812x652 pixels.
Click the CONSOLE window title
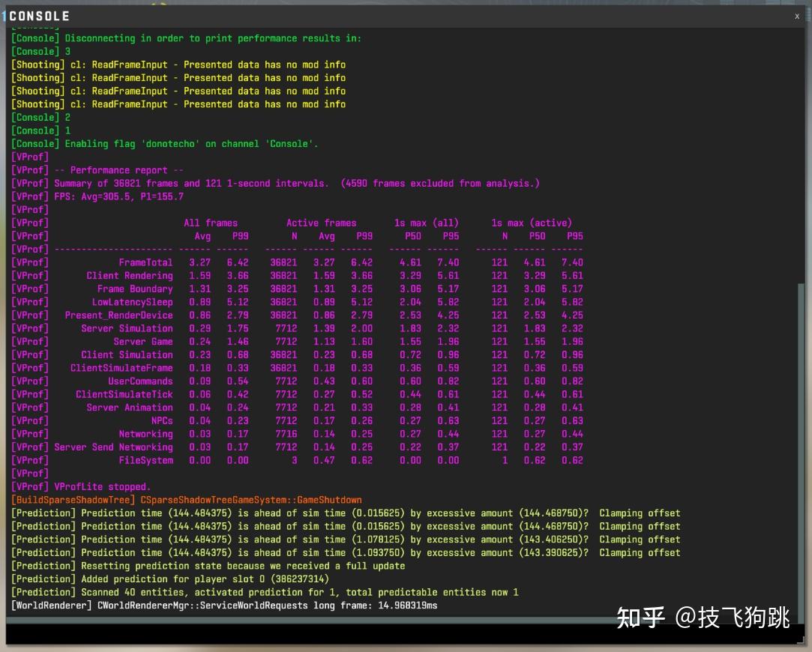coord(39,16)
